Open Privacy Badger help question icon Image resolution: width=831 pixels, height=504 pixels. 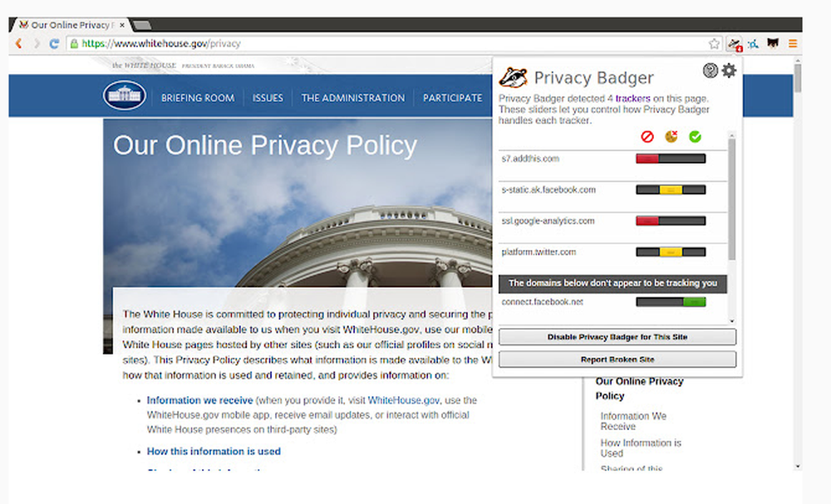coord(710,70)
